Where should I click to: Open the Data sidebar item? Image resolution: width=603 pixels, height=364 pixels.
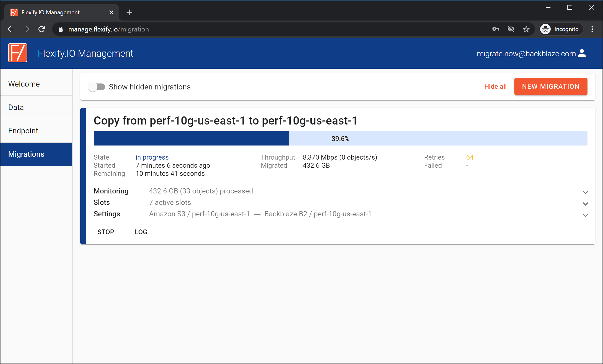coord(36,107)
